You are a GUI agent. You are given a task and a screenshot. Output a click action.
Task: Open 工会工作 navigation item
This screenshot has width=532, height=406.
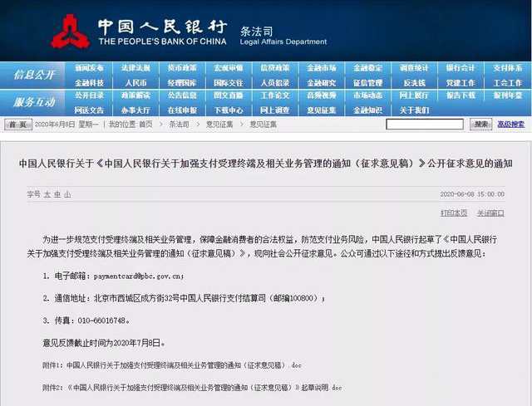click(508, 83)
